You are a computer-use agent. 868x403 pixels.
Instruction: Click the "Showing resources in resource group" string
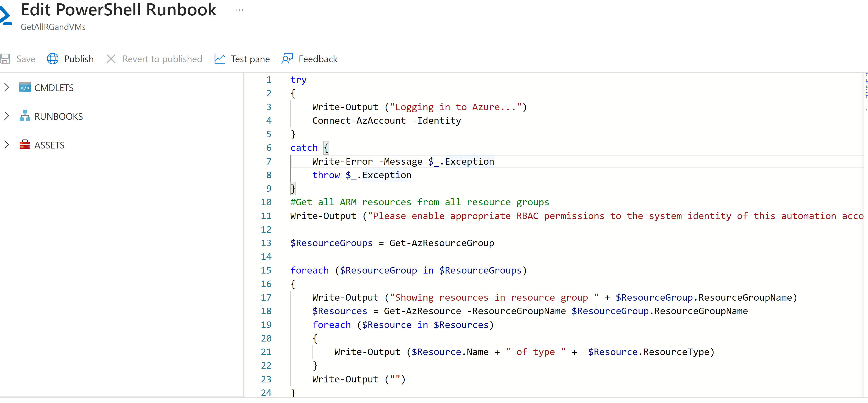(x=494, y=298)
